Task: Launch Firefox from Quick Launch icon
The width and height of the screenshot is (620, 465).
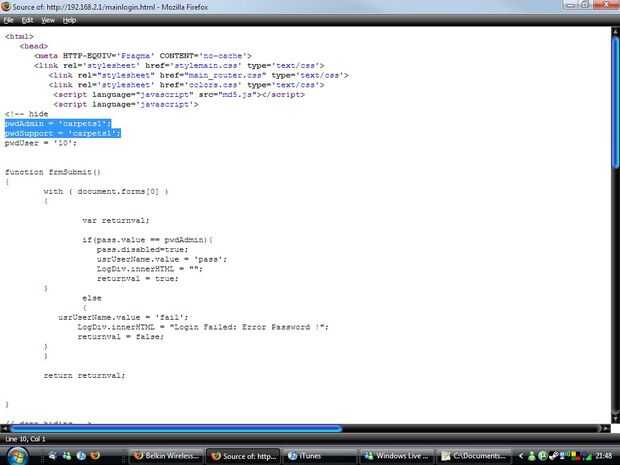Action: 95,456
